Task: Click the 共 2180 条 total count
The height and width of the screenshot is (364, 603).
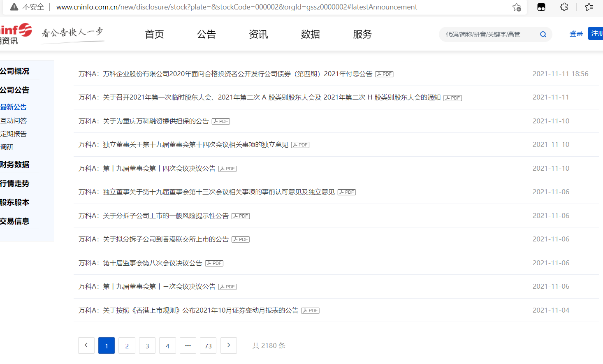Action: tap(269, 345)
